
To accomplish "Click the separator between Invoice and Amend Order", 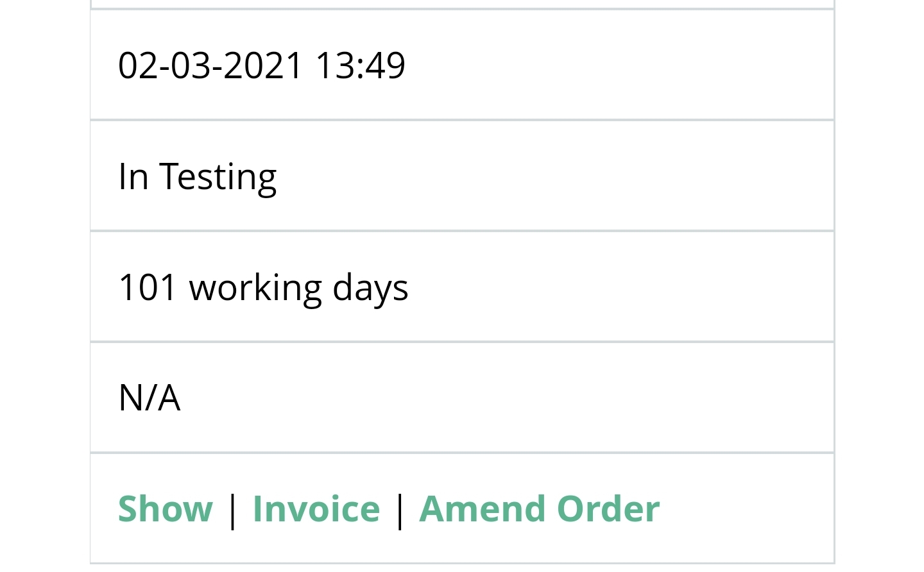I will point(400,510).
